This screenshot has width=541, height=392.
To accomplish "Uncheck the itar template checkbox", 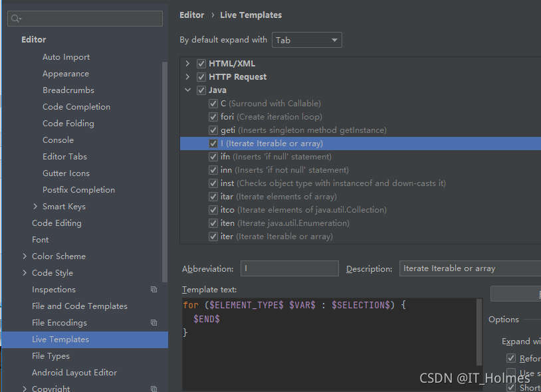I will click(x=213, y=197).
